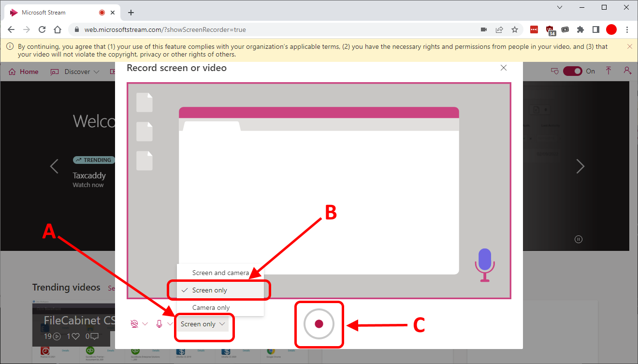
Task: Open the Screen only recording mode dropdown
Action: [203, 324]
